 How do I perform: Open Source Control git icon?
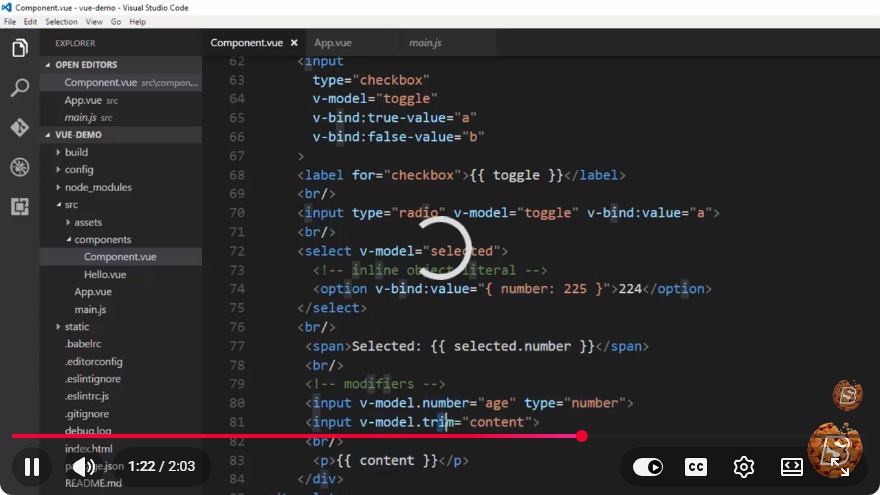click(x=20, y=127)
